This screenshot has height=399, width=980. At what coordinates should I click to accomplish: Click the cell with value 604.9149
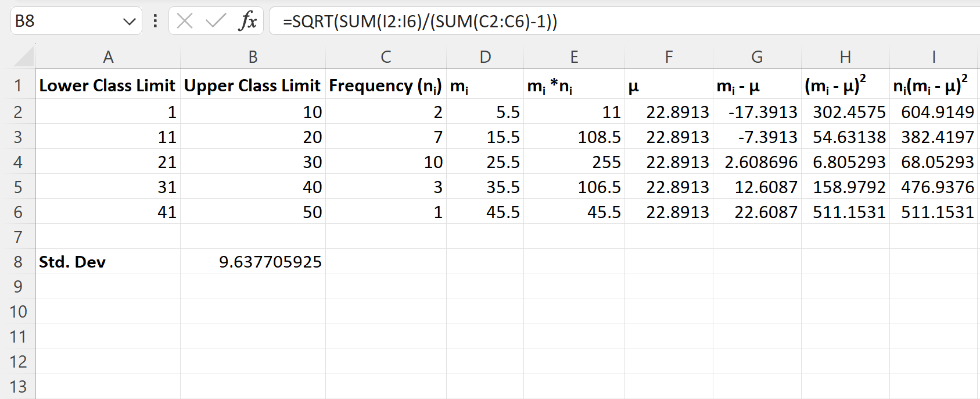point(934,112)
